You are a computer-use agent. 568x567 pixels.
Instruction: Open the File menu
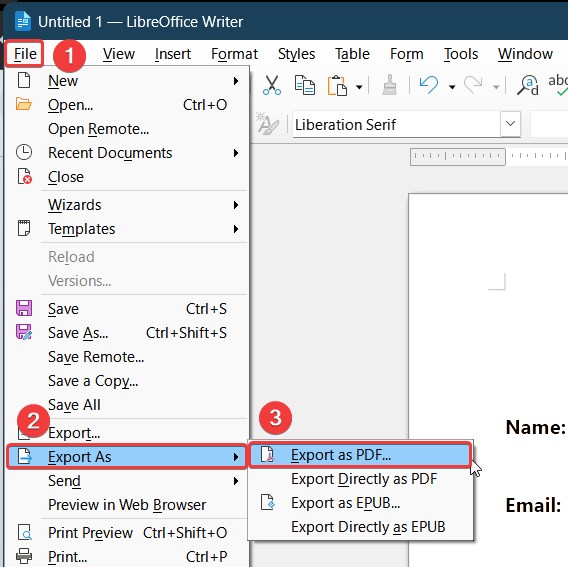point(25,54)
